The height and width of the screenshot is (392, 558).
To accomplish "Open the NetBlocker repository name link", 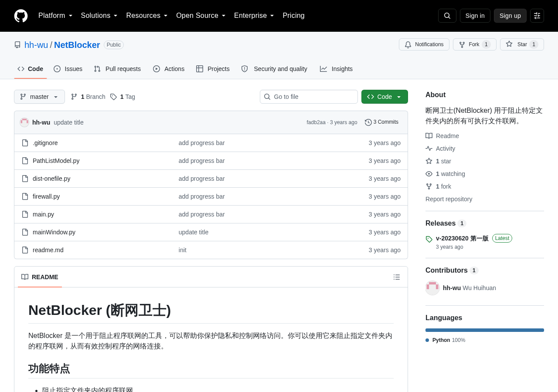I will 77,45.
